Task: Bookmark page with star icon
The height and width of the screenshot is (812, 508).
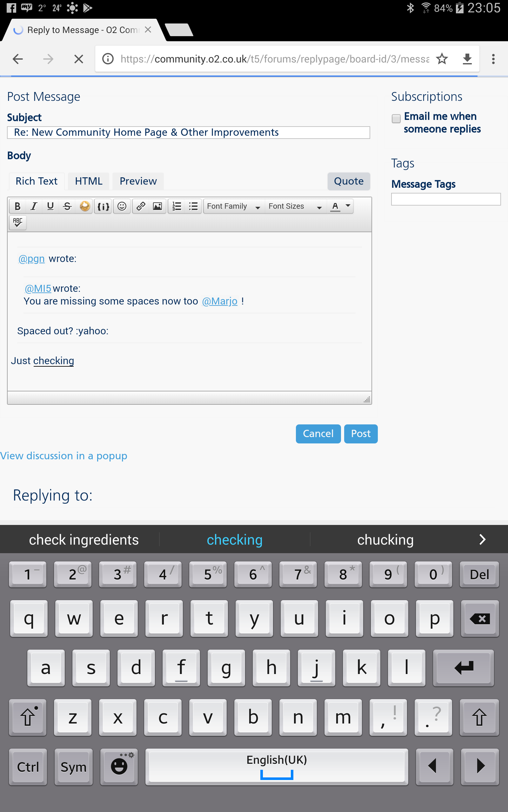Action: [442, 59]
